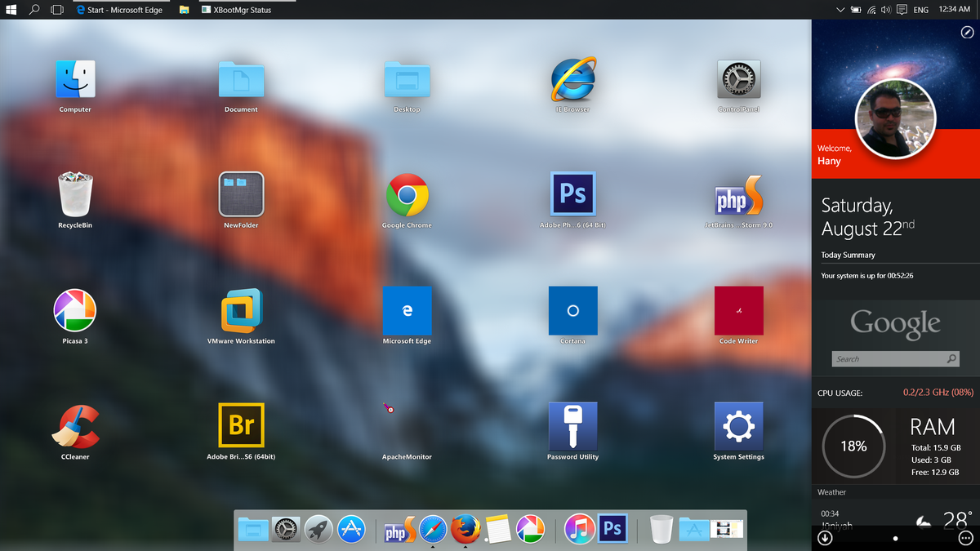This screenshot has height=551, width=980.
Task: Open the Task View button
Action: pyautogui.click(x=57, y=10)
